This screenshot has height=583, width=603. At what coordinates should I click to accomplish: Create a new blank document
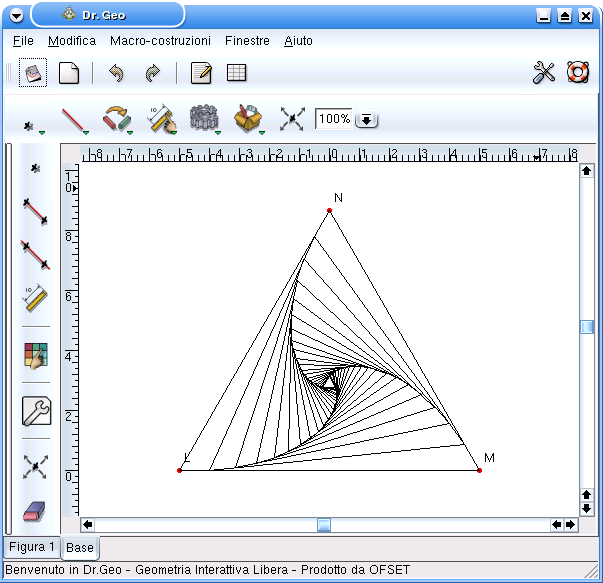[x=69, y=73]
